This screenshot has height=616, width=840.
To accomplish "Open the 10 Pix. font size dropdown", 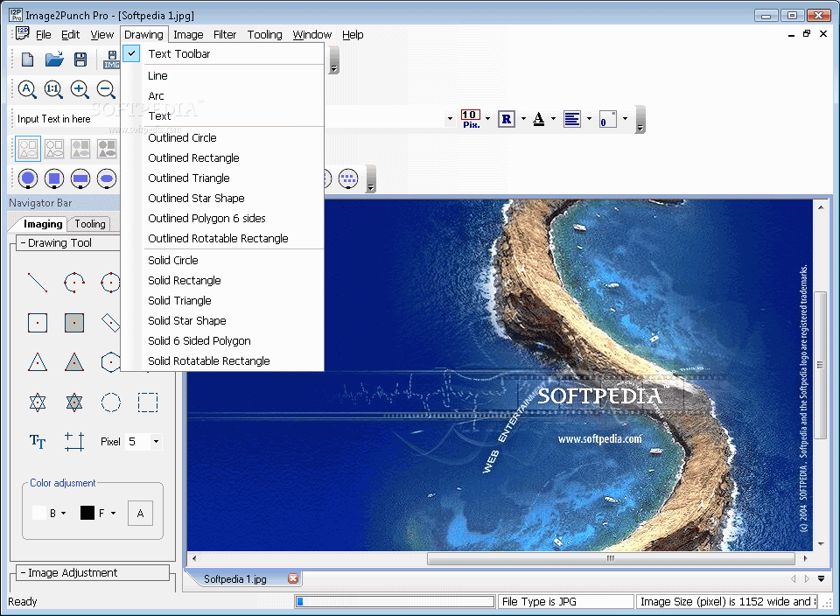I will (x=488, y=119).
